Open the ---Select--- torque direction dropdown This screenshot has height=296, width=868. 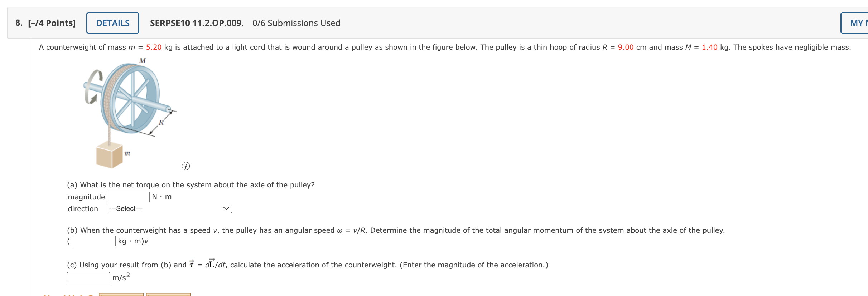(x=169, y=208)
